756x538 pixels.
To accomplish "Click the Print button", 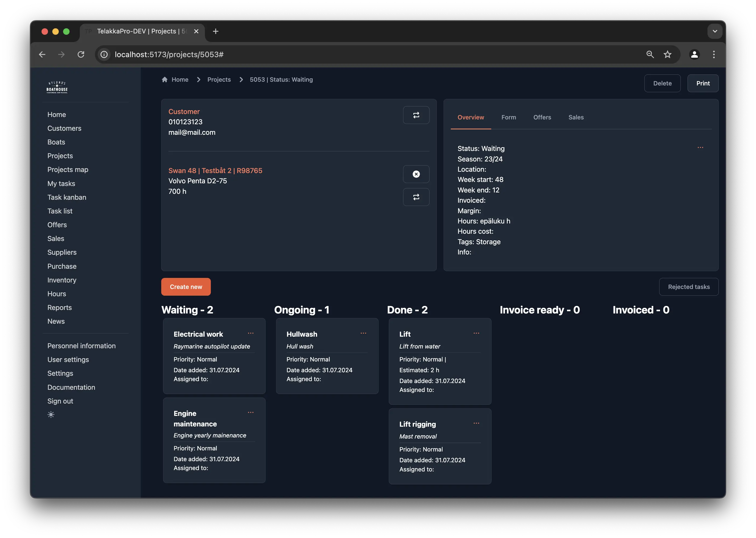I will (703, 84).
